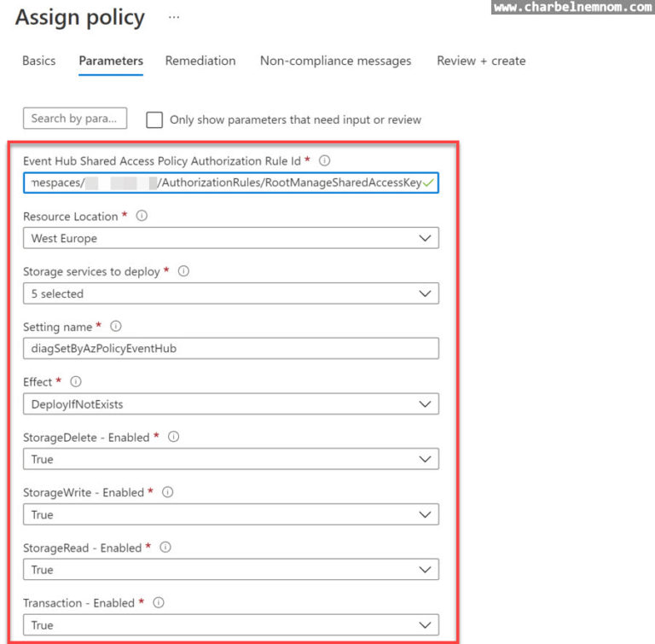Click the Setting name diagSetByAzPolicyEventHub field
The width and height of the screenshot is (655, 644).
click(231, 348)
